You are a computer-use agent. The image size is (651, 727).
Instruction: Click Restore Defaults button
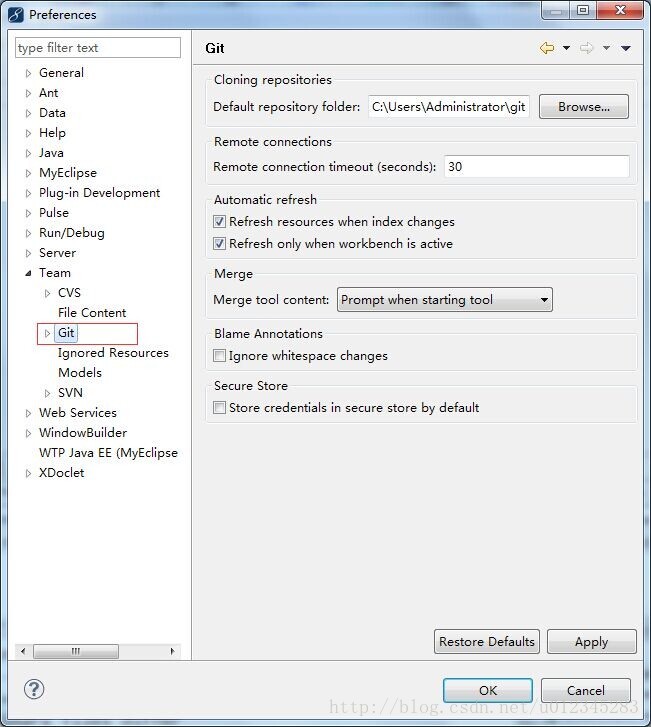[487, 642]
